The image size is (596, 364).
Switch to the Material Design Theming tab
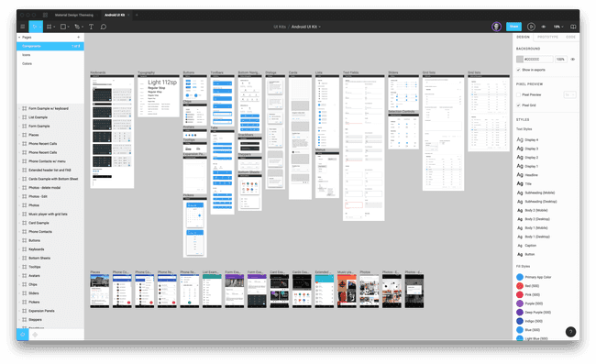click(73, 16)
